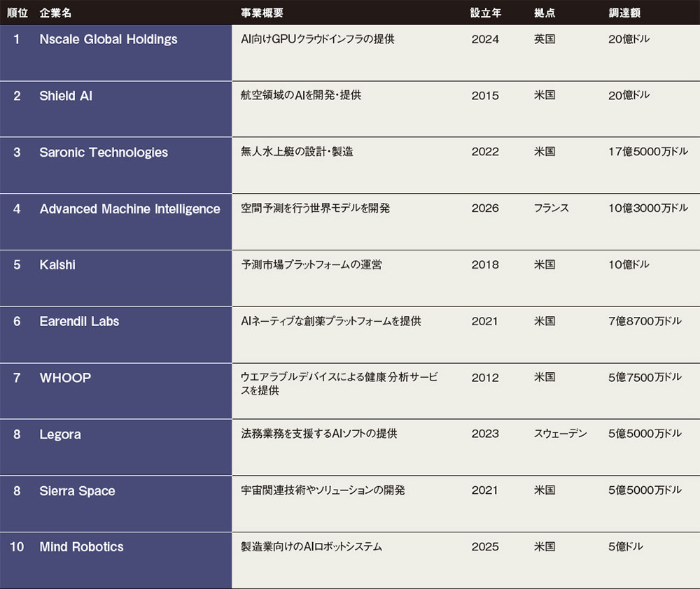The width and height of the screenshot is (700, 589).
Task: Select company name Sierra Space
Action: pos(77,491)
